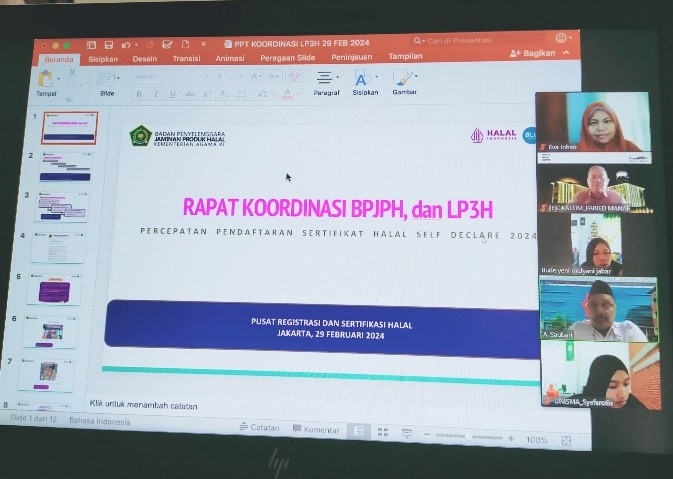This screenshot has width=673, height=479.
Task: Toggle Italic formatting
Action: (x=156, y=94)
